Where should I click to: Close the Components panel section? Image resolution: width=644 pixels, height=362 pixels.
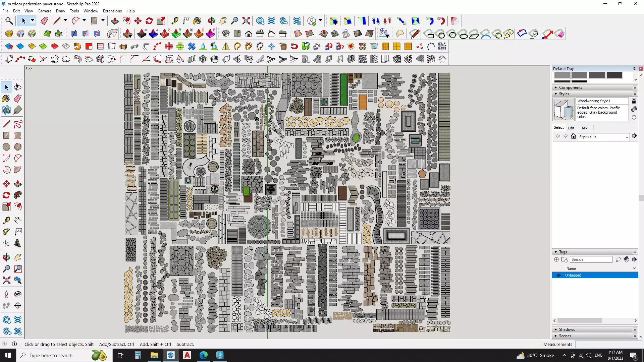[635, 87]
